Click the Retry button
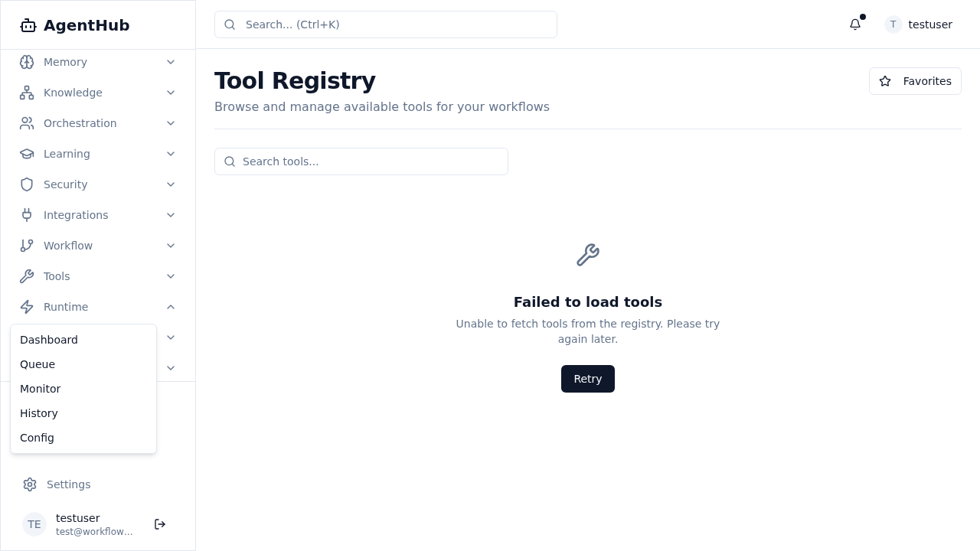This screenshot has height=551, width=980. tap(587, 379)
